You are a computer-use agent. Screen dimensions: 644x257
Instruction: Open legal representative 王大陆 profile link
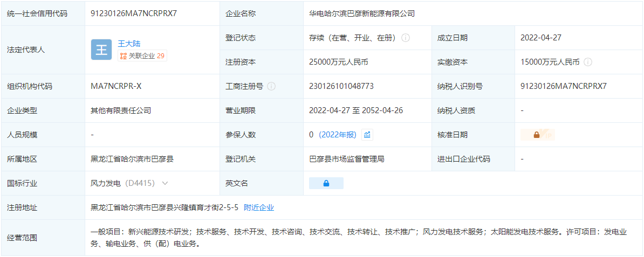[129, 44]
